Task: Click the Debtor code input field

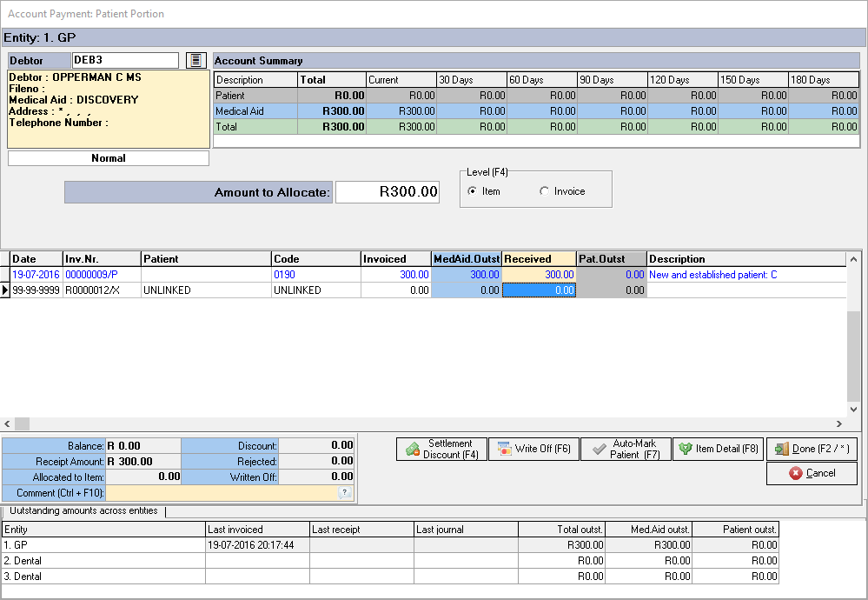Action: (x=125, y=60)
